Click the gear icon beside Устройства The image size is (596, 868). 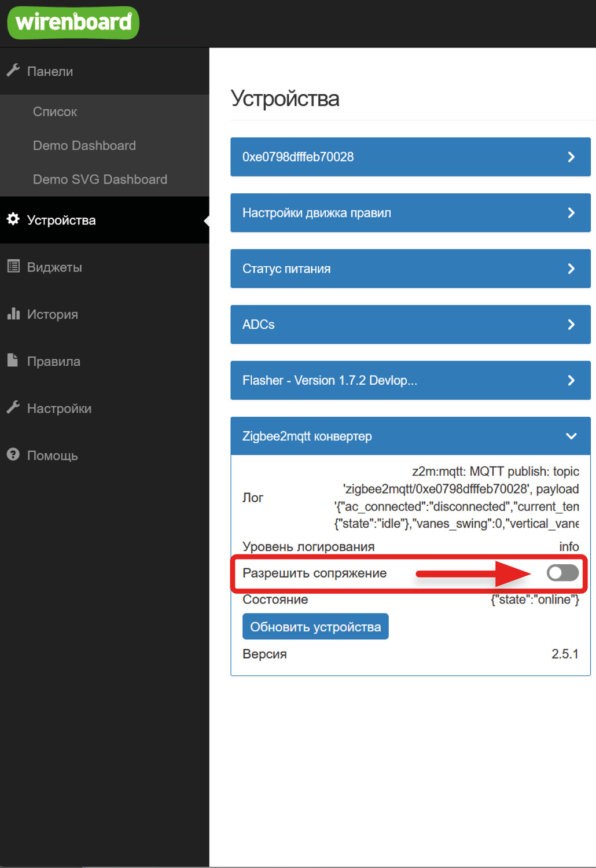13,219
